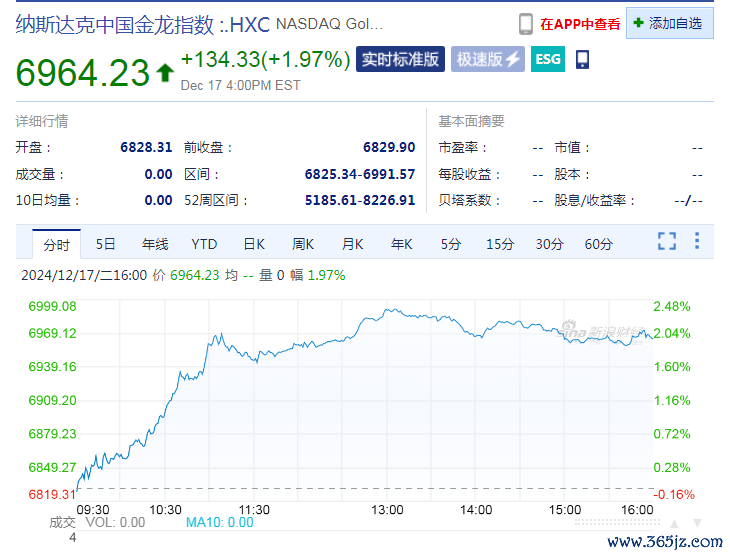Click the VOL: 0.00 indicator
The image size is (730, 557).
115,523
